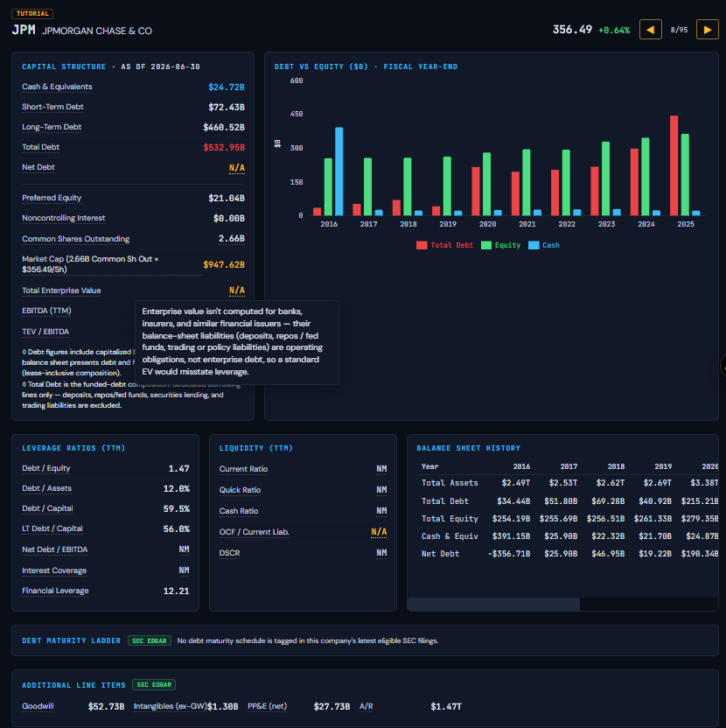Click the Debt / Equity ratio label
726x728 pixels.
point(46,468)
